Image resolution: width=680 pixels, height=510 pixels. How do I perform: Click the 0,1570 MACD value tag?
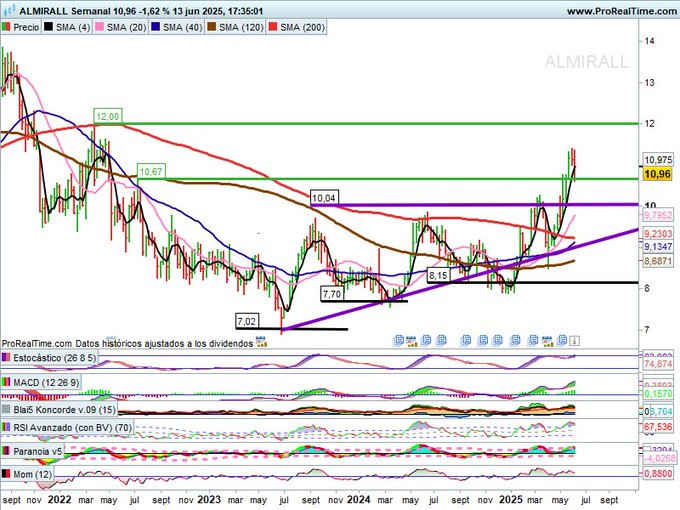point(658,393)
